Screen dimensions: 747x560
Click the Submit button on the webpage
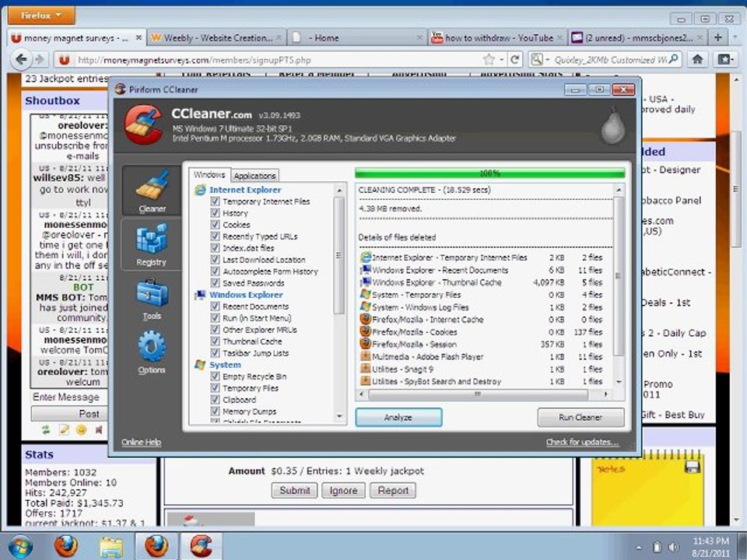pos(294,491)
